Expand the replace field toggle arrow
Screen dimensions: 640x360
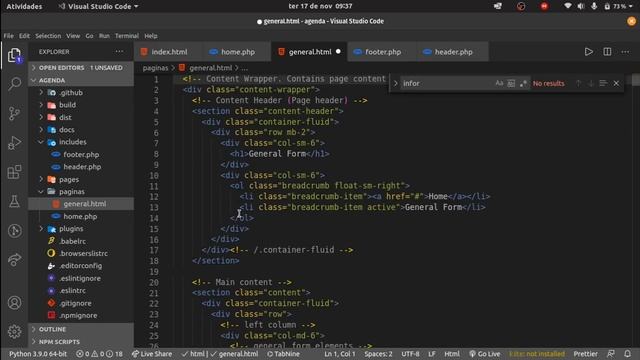395,83
